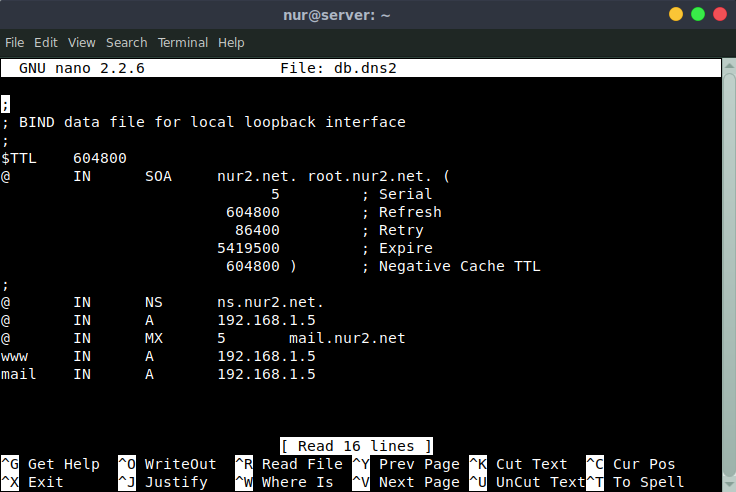Open the View menu

82,43
